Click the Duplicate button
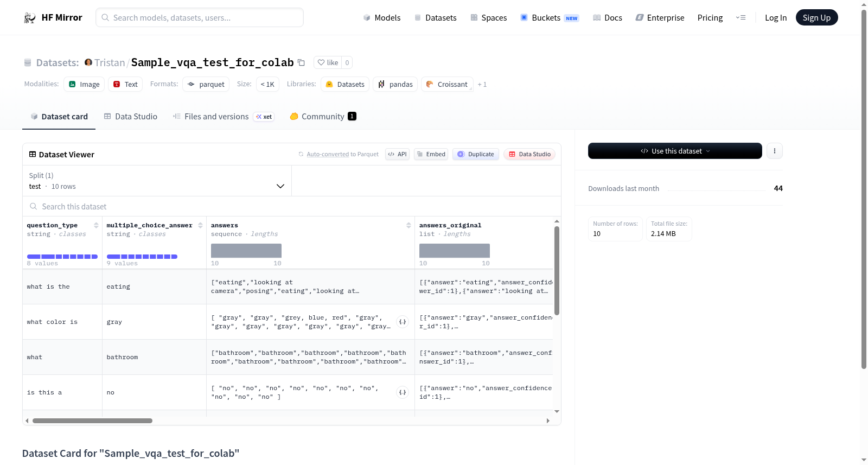 click(x=476, y=154)
